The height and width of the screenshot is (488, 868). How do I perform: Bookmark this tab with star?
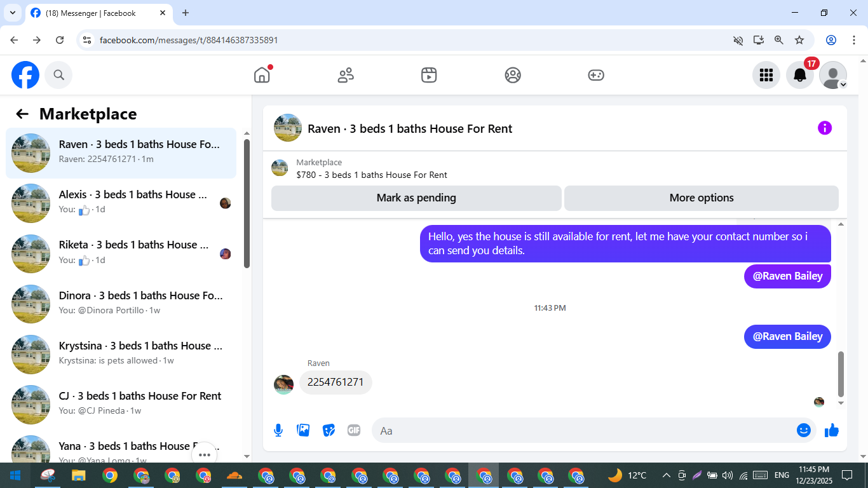click(x=799, y=40)
